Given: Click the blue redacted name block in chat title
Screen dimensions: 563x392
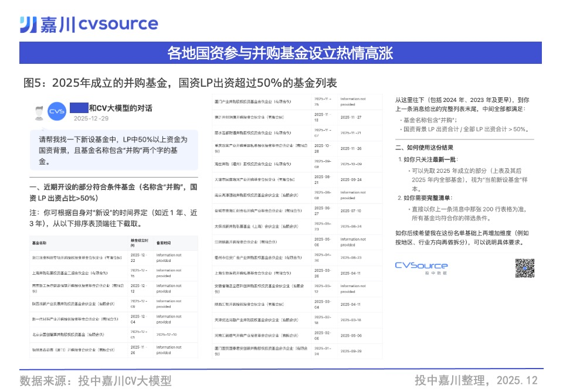Looking at the screenshot, I should [79, 108].
